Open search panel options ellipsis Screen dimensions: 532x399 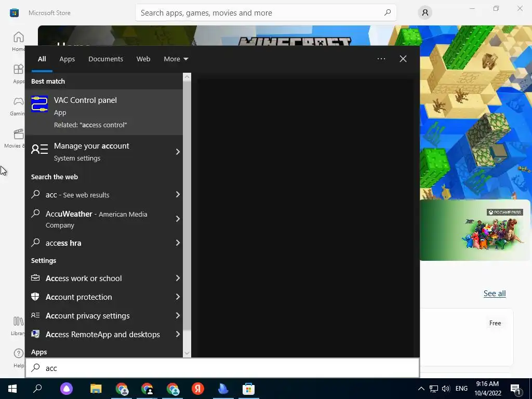click(x=381, y=59)
